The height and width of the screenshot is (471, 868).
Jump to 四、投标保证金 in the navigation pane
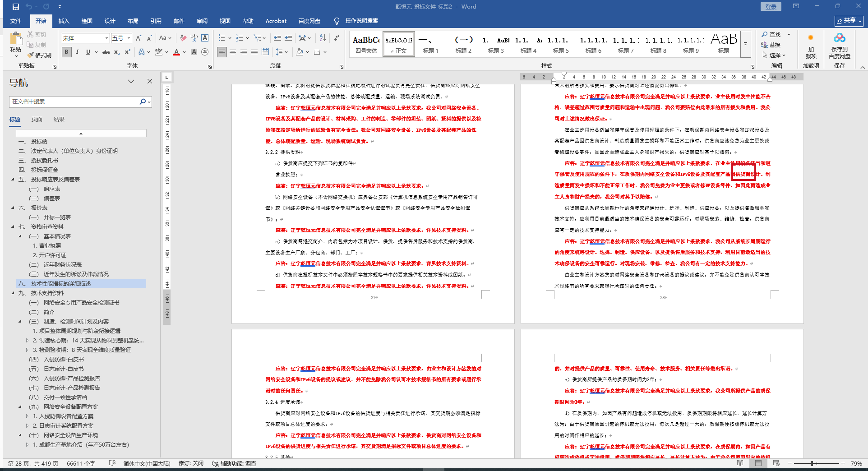coord(45,170)
